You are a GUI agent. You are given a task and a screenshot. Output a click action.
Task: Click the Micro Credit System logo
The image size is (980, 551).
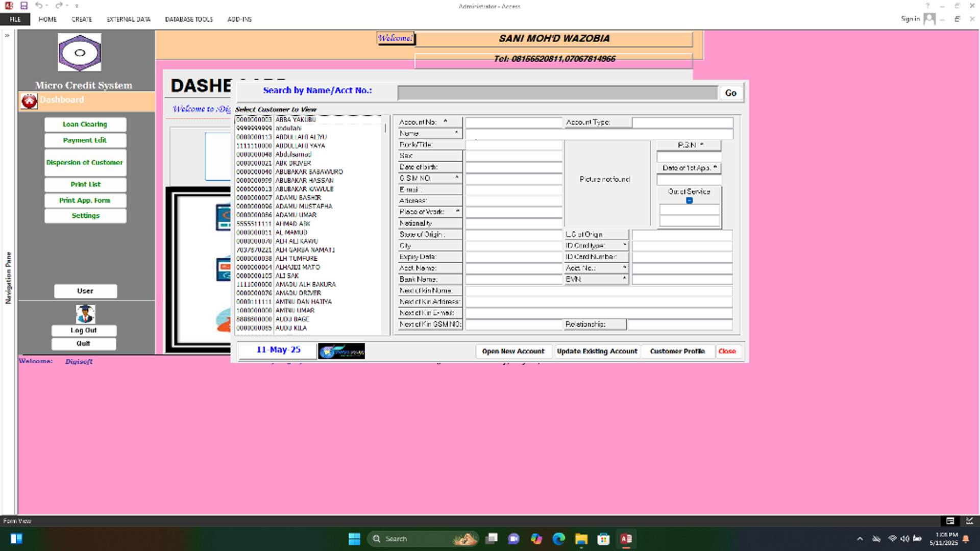(79, 53)
